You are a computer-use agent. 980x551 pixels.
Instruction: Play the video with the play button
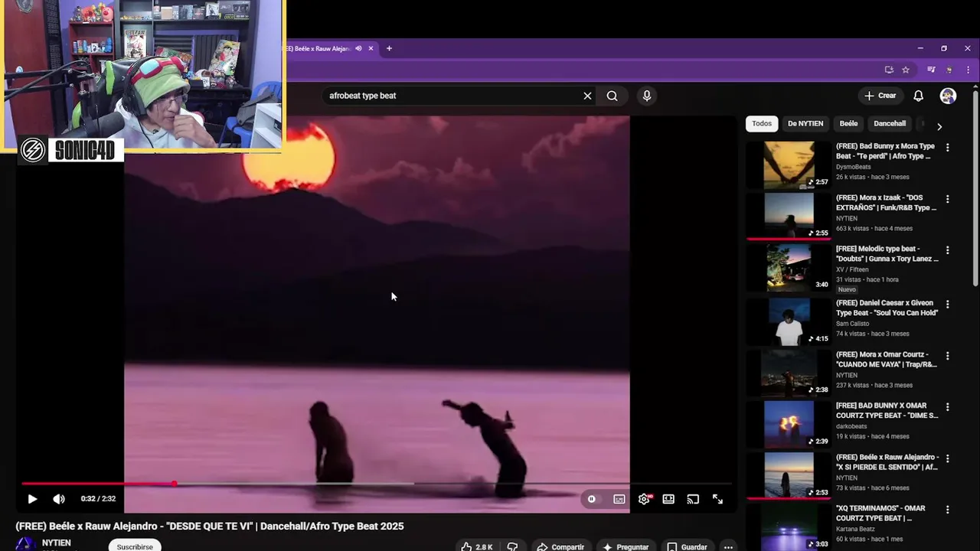click(32, 499)
